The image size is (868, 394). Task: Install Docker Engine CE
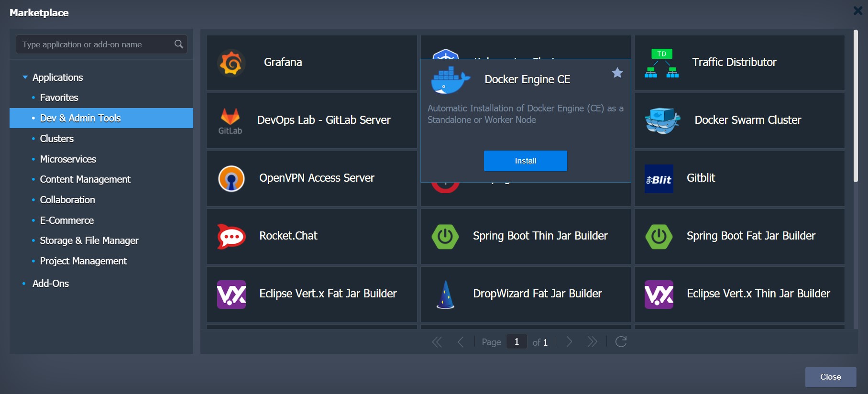[x=526, y=161]
